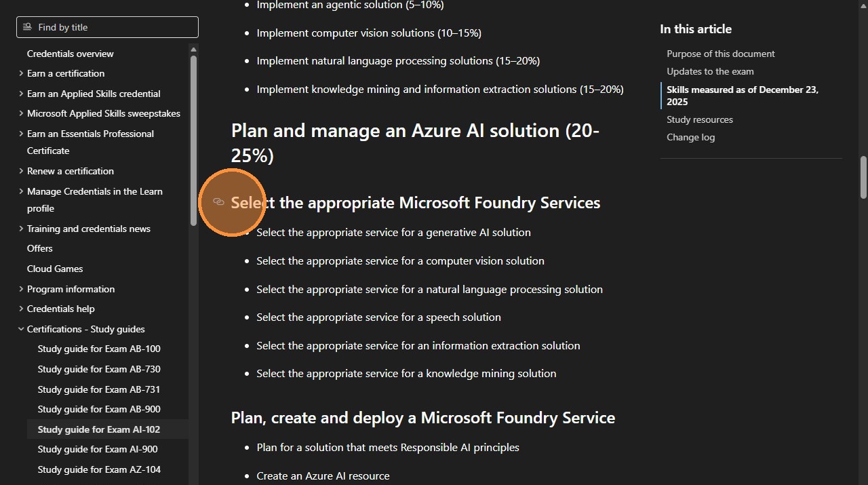The width and height of the screenshot is (868, 485).
Task: Navigate to Change log section
Action: tap(690, 137)
